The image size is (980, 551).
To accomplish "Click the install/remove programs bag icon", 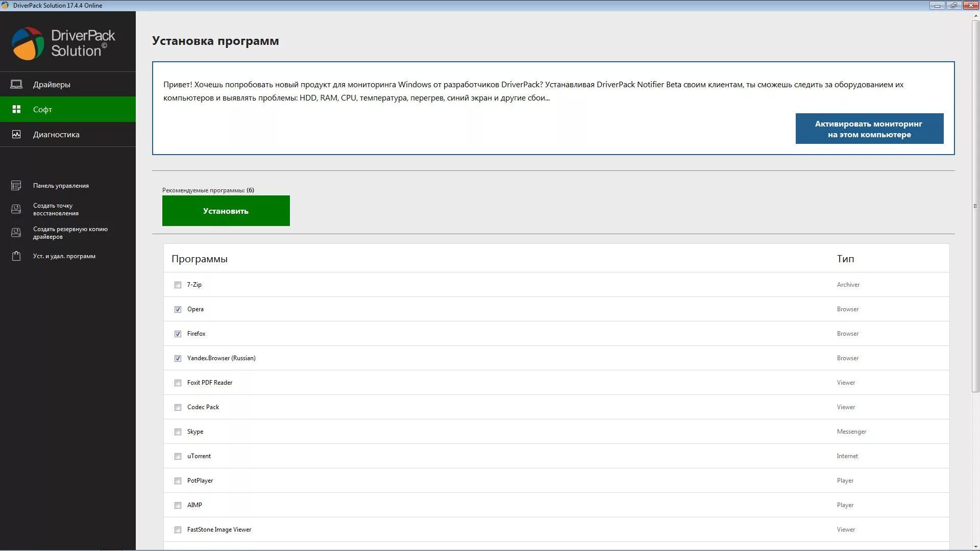I will 16,256.
